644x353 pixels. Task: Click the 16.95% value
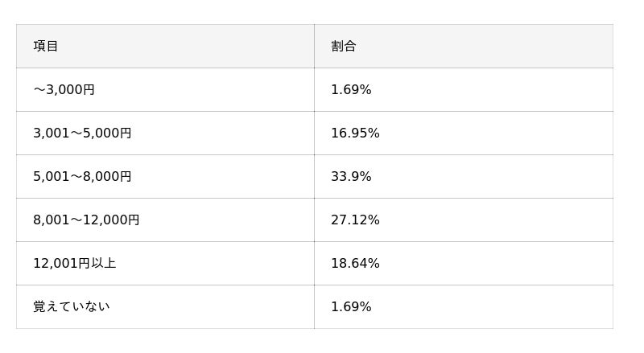click(x=355, y=133)
